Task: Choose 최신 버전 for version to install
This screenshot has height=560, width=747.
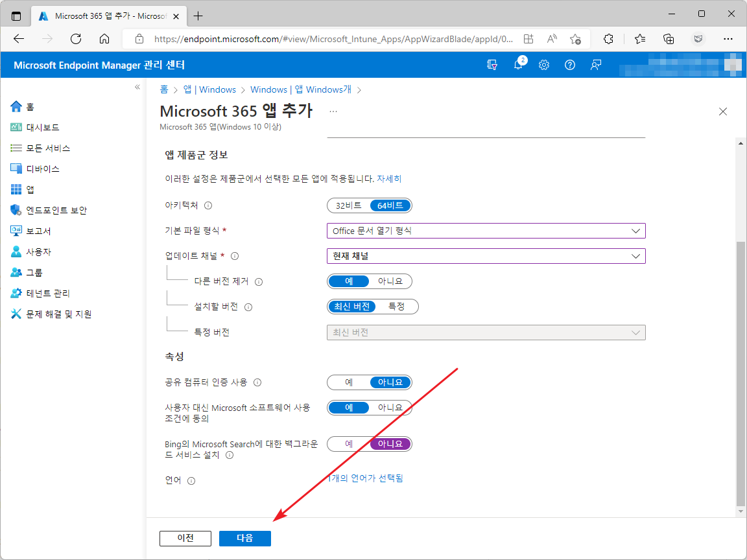Action: pyautogui.click(x=351, y=307)
